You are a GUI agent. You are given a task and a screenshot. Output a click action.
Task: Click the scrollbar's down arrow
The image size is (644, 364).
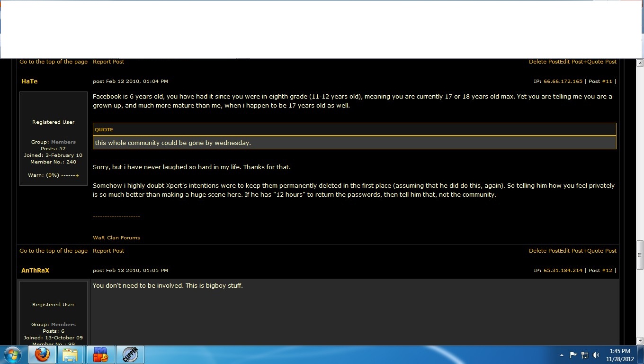point(640,341)
